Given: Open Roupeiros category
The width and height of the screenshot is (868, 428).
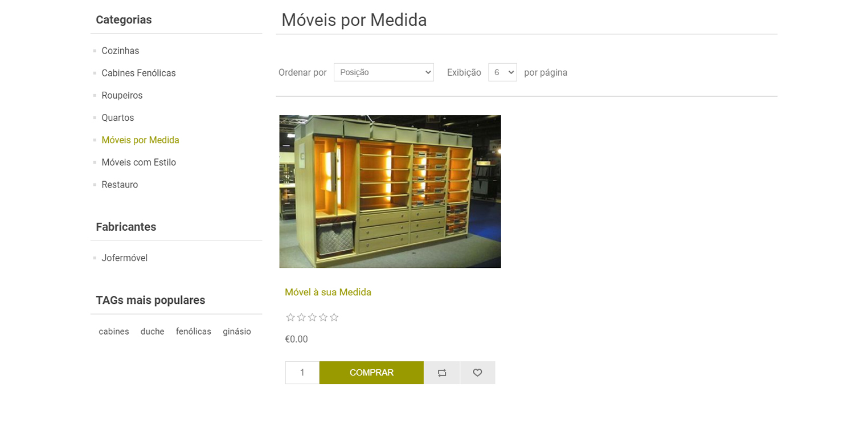Looking at the screenshot, I should (122, 95).
